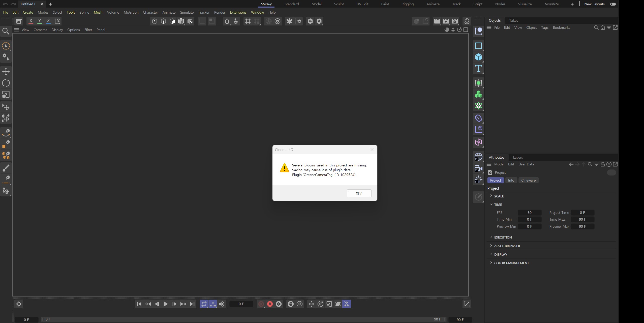Switch to the Layers tab

[x=518, y=157]
